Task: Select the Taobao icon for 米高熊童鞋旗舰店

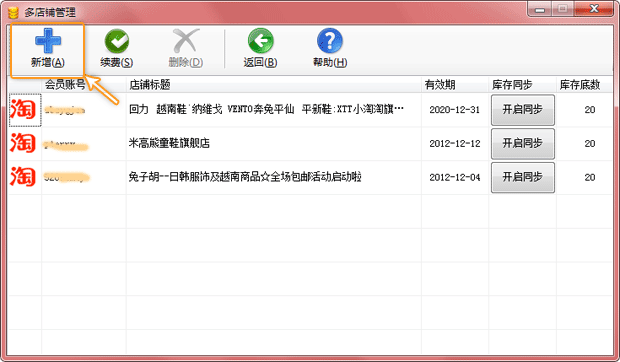Action: point(25,143)
